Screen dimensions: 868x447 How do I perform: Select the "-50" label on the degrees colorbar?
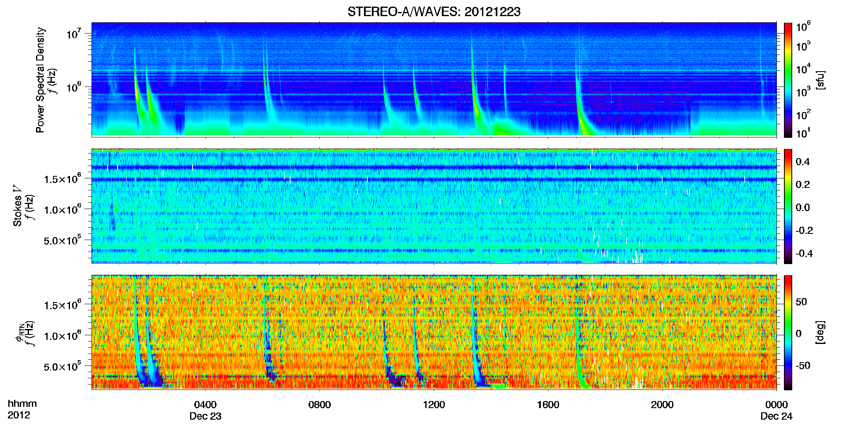[803, 365]
